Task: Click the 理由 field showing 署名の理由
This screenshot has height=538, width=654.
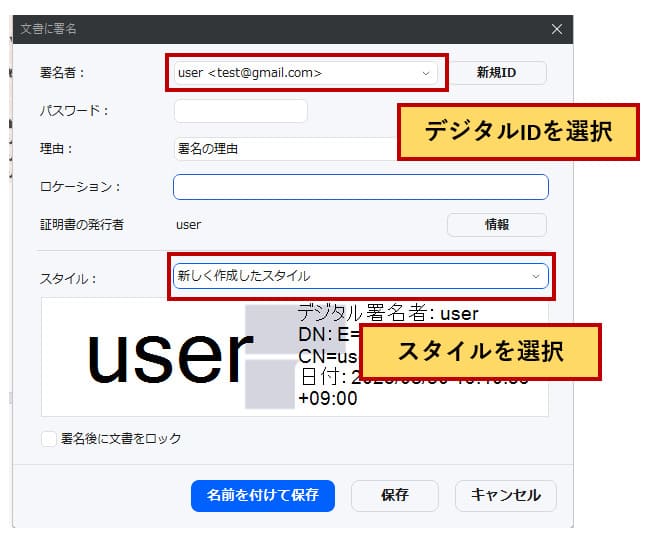Action: pos(280,149)
